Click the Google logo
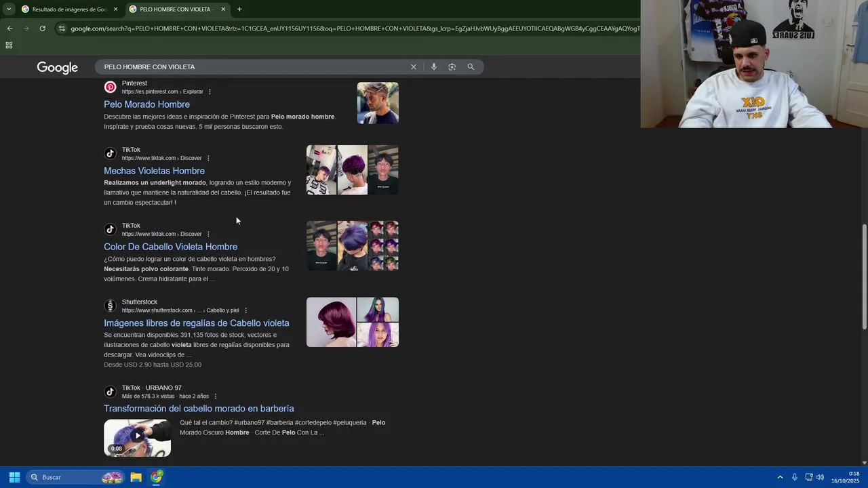 coord(58,68)
